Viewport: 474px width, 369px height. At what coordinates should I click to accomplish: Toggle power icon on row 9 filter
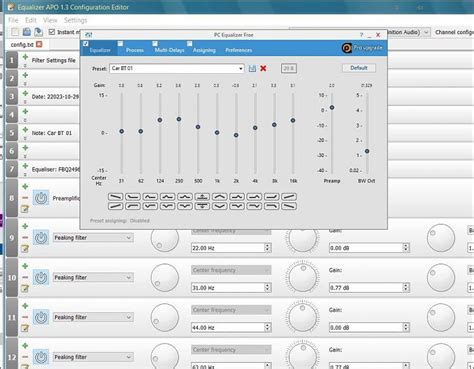pyautogui.click(x=41, y=238)
